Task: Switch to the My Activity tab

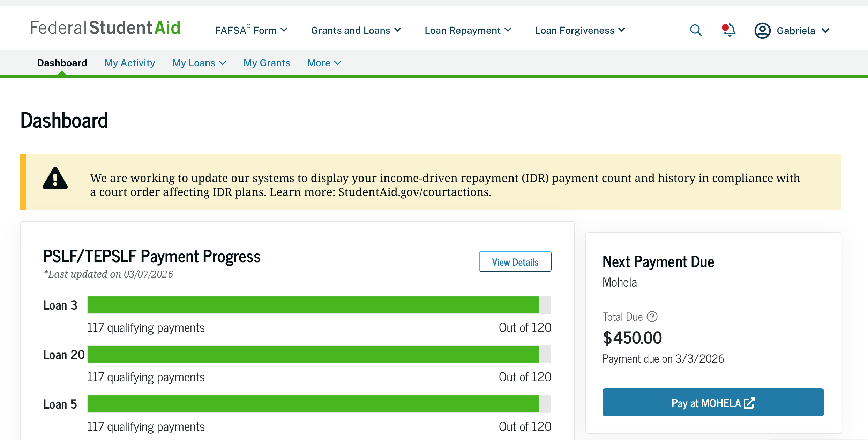Action: click(x=130, y=63)
